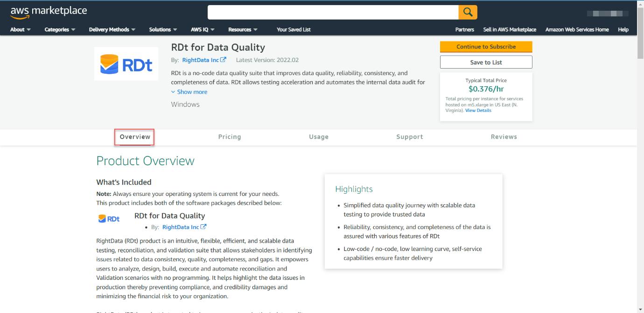Open the external link icon beside RightData Inc
The image size is (644, 313).
[223, 59]
